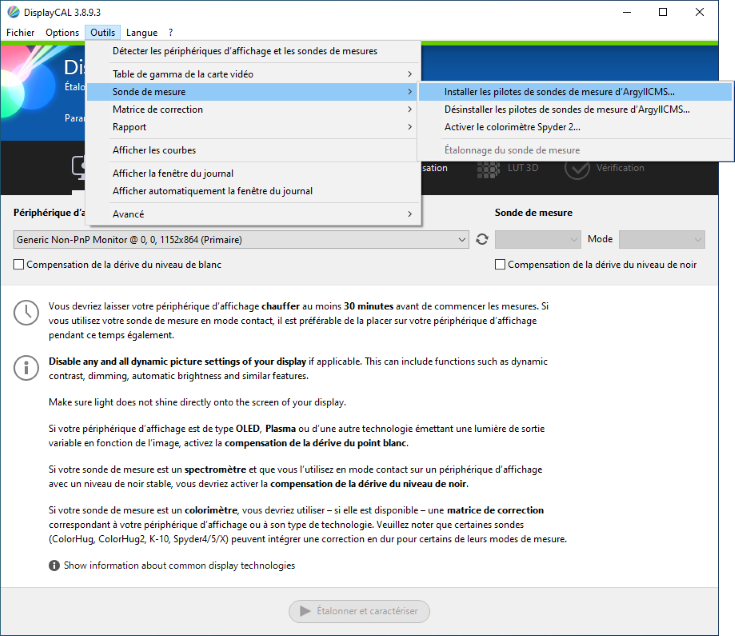Click the refresh devices icon next to display dropdown

point(482,240)
